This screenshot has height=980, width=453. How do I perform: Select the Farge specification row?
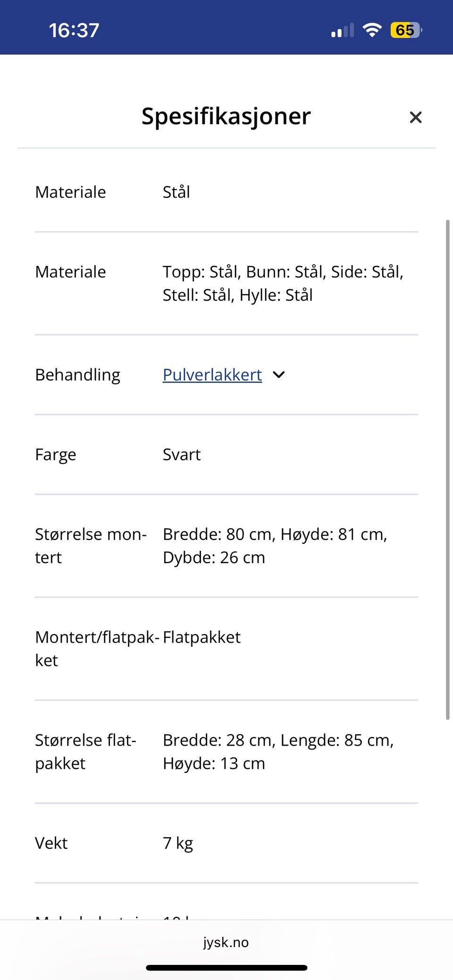coord(56,455)
